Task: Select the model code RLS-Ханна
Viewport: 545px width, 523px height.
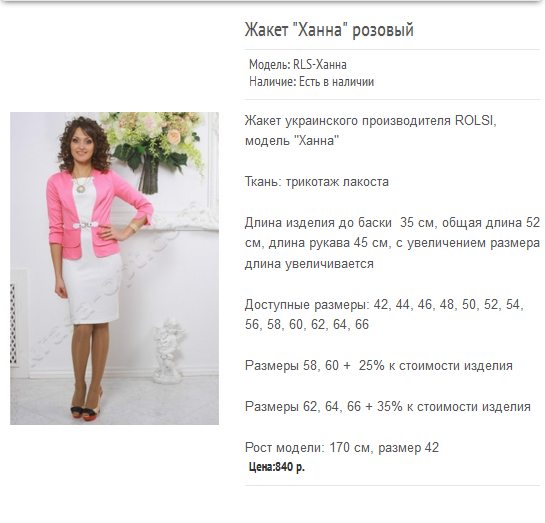Action: pos(320,65)
